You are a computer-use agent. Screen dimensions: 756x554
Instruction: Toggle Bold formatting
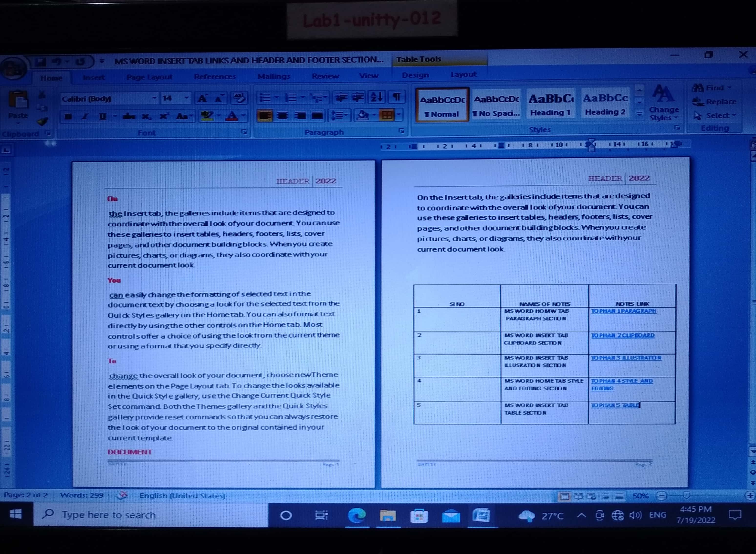tap(68, 117)
